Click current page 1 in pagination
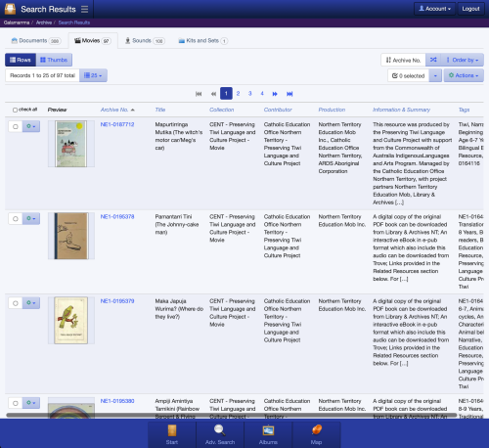The width and height of the screenshot is (489, 448). tap(226, 94)
